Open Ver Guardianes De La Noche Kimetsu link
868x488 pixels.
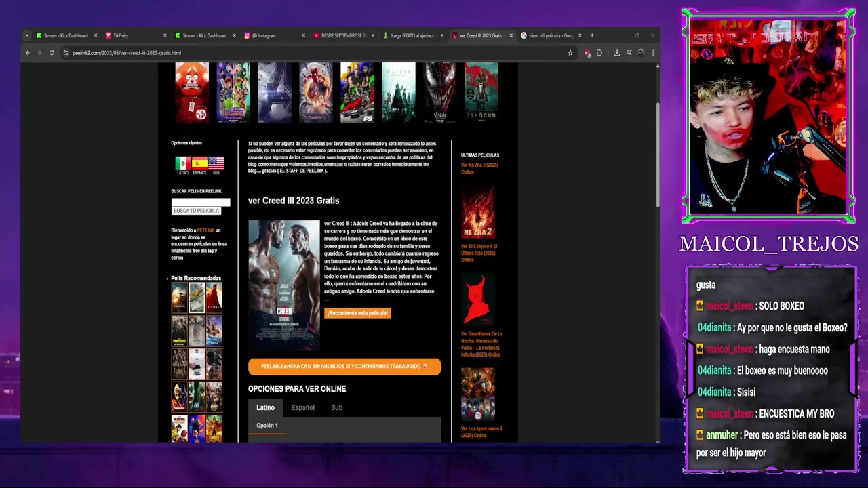[x=481, y=344]
